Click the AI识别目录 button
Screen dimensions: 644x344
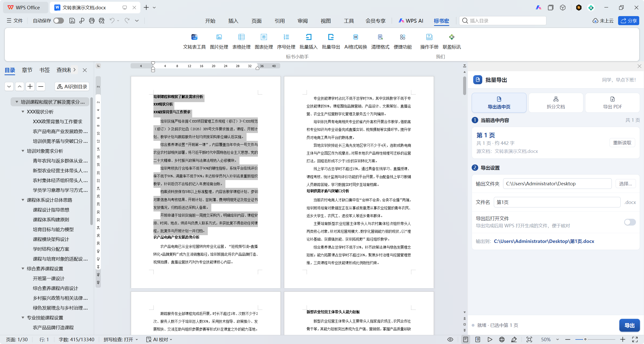[x=72, y=87]
